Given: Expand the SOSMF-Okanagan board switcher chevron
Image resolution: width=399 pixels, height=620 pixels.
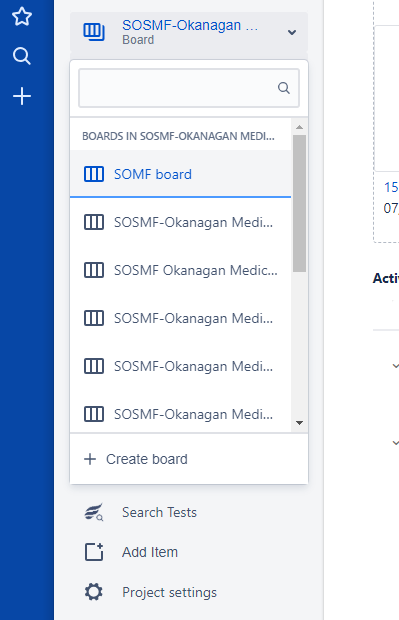Looking at the screenshot, I should coord(292,32).
